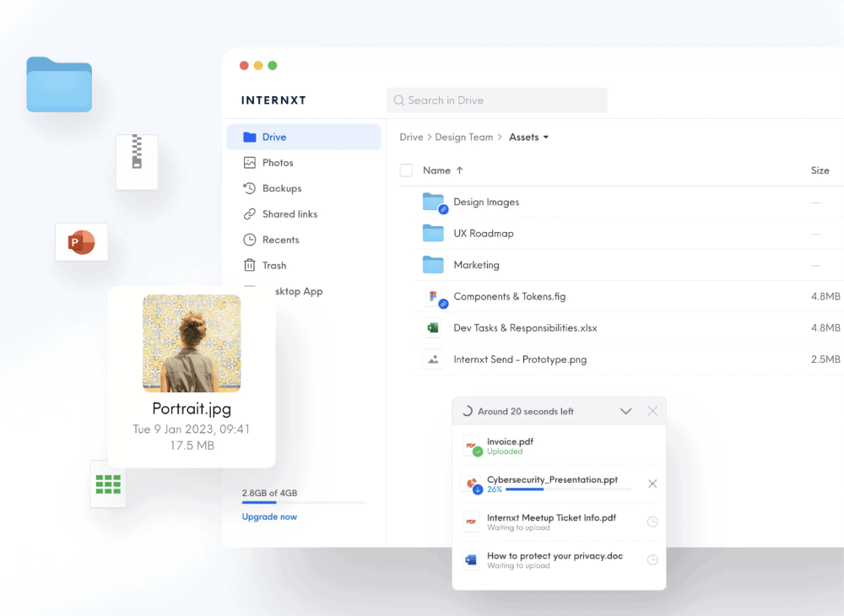Cancel the Cybersecurity_Presentation.ppt upload

point(652,484)
